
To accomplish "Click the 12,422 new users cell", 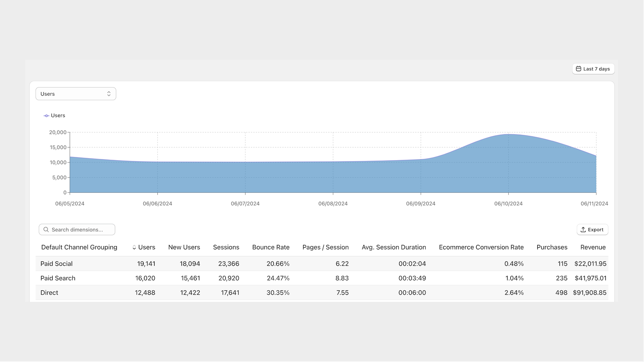I will tap(190, 293).
